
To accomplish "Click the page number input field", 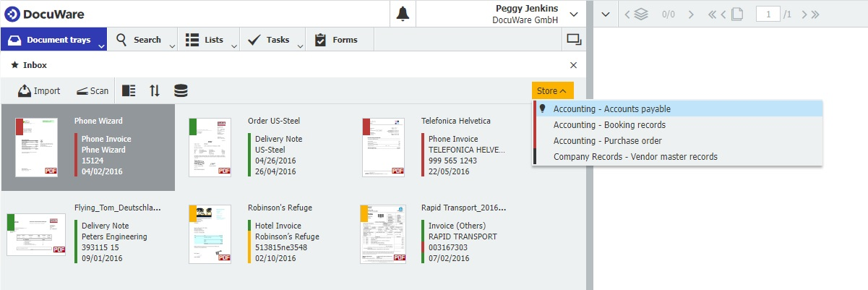I will pyautogui.click(x=768, y=14).
